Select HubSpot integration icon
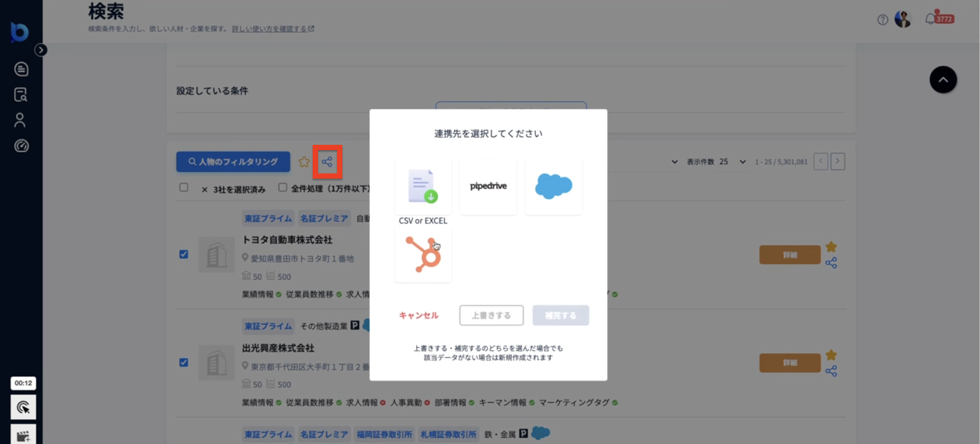Screen dimensions: 980x444 pos(423,254)
